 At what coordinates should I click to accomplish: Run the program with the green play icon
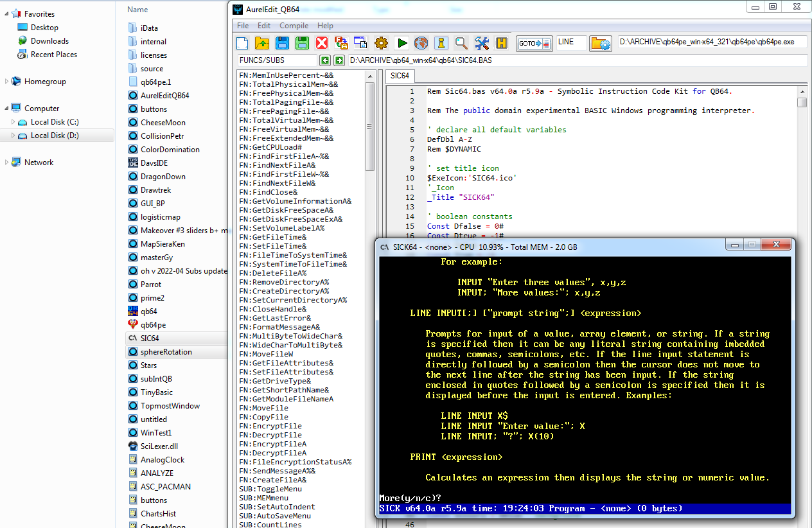(402, 43)
